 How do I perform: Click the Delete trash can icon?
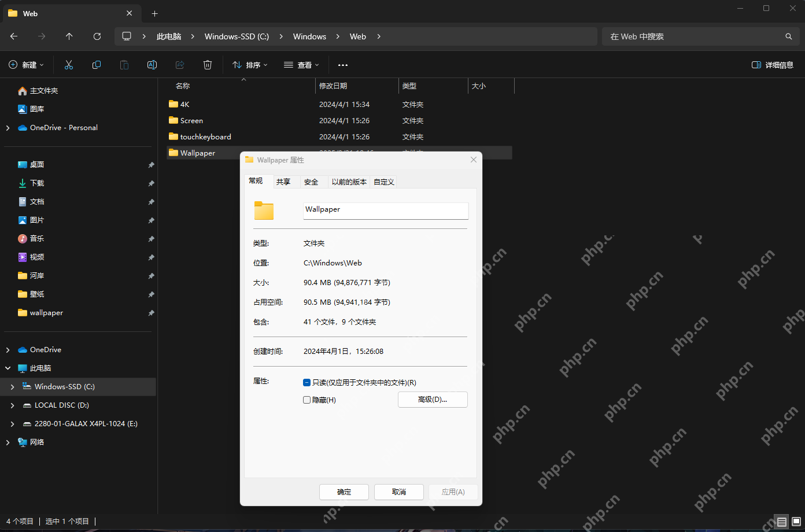208,65
